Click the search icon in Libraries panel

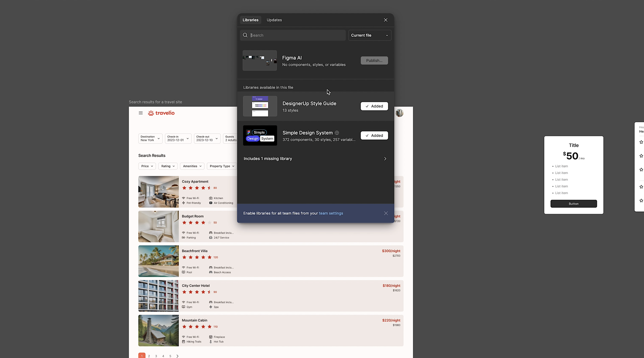click(245, 35)
